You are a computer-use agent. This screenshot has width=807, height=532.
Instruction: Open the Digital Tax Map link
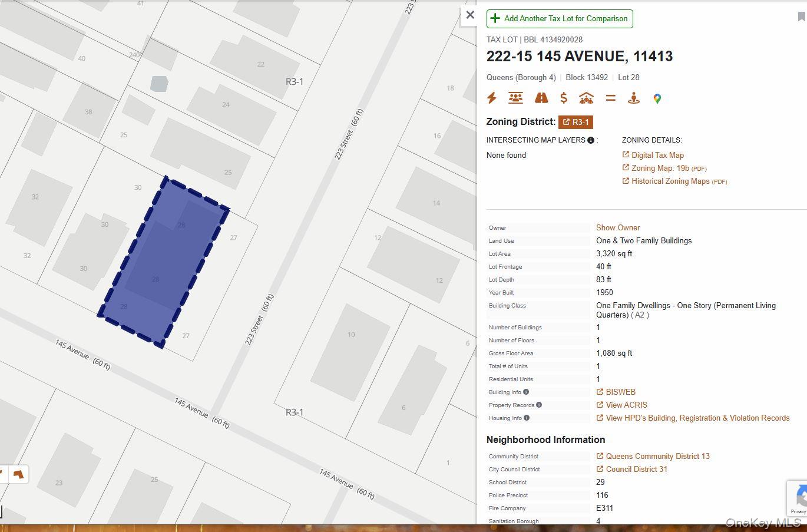tap(657, 155)
